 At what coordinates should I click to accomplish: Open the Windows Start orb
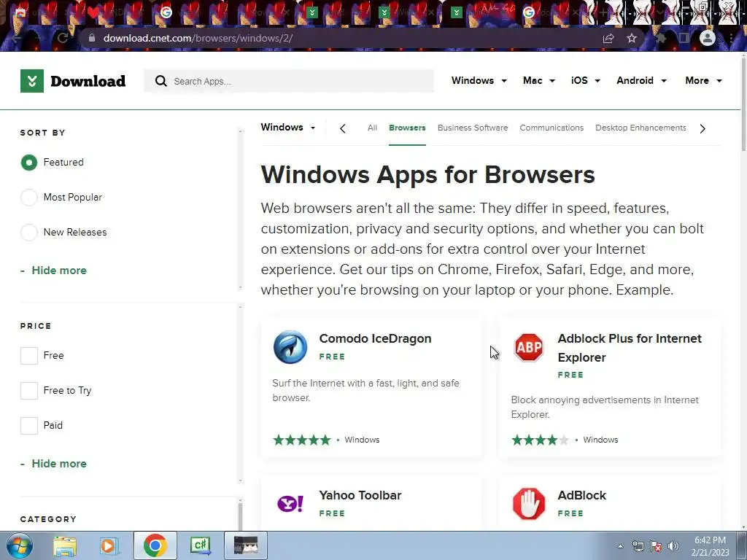pos(19,545)
